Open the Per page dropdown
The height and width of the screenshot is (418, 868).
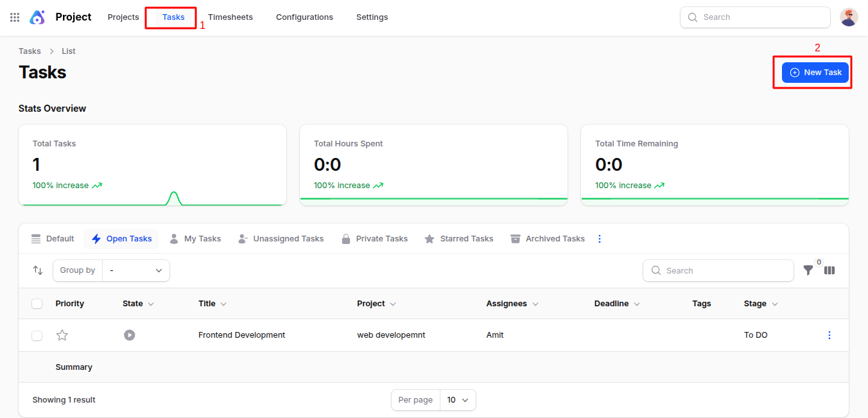click(458, 400)
